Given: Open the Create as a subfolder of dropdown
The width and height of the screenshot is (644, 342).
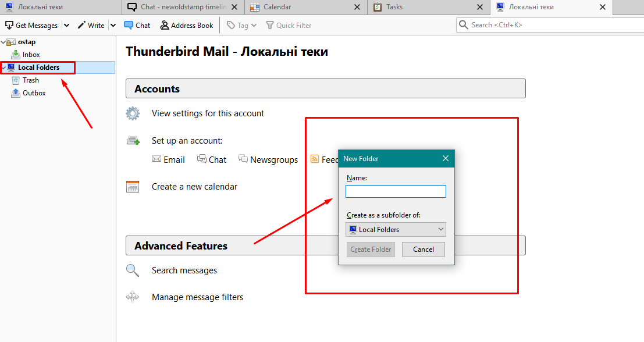Looking at the screenshot, I should (x=396, y=230).
